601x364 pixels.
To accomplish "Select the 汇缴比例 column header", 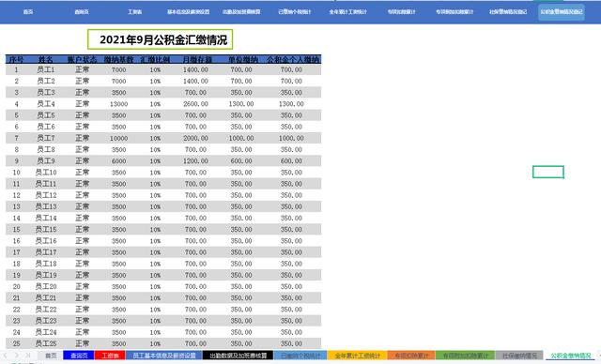I will [x=155, y=59].
